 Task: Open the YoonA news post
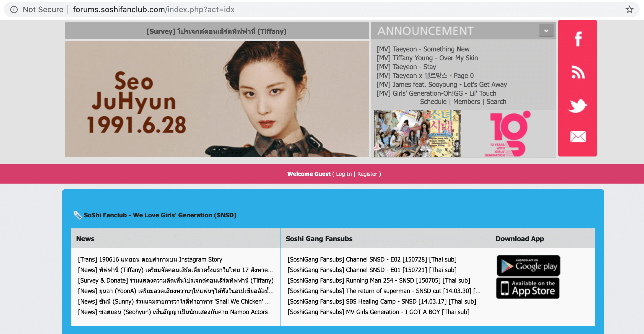coord(176,291)
